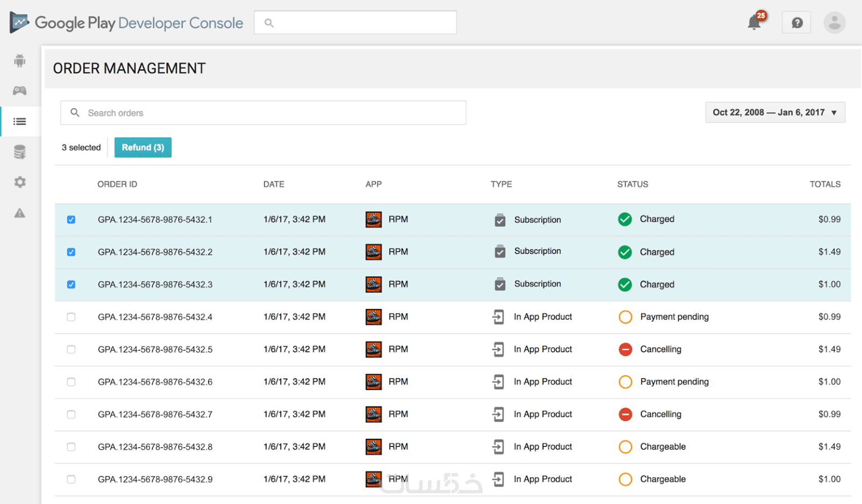Click Chargeable status text in order 5432.9
This screenshot has height=504, width=862.
[x=663, y=479]
